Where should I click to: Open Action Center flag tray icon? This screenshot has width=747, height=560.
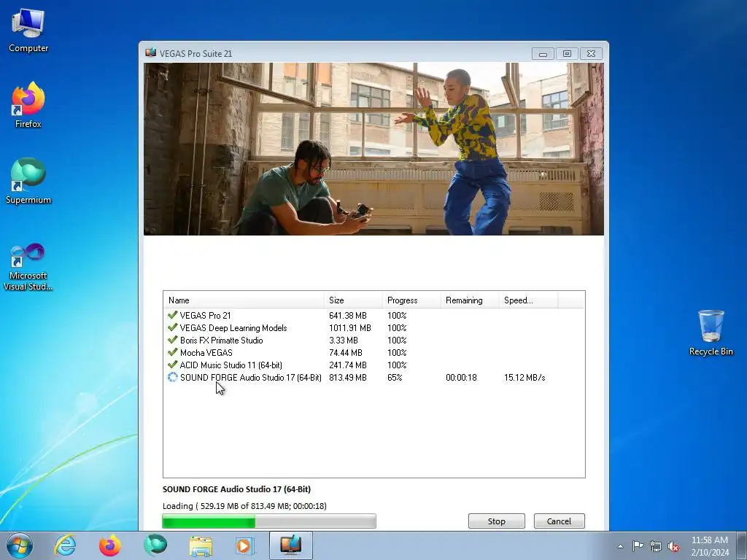pos(638,545)
